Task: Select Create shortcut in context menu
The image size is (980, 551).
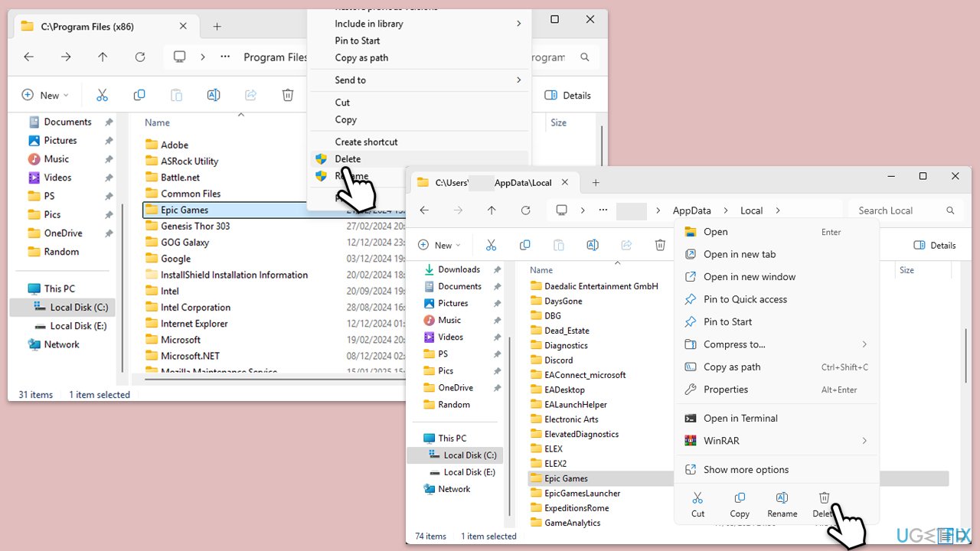Action: click(x=366, y=142)
